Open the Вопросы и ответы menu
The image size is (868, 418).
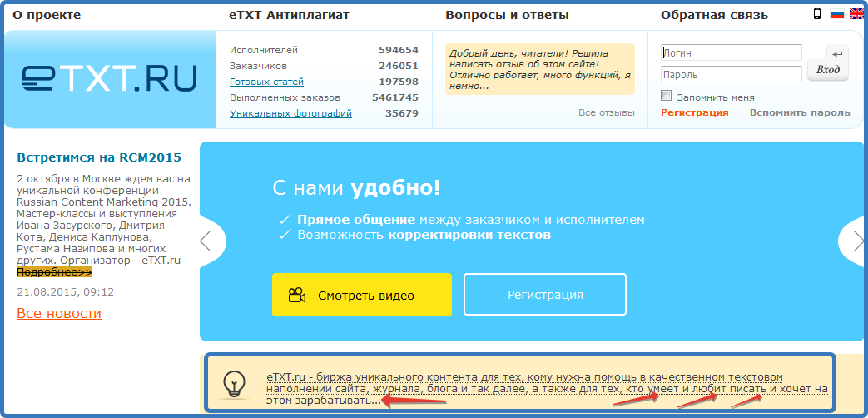pos(507,15)
